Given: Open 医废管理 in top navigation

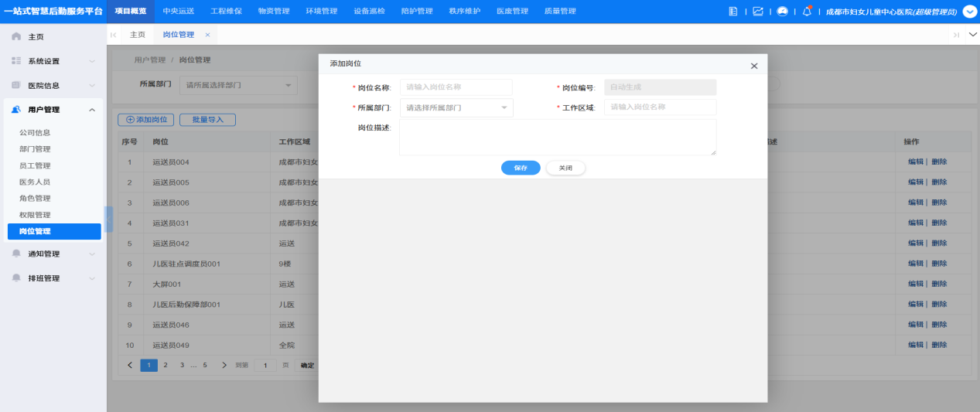Looking at the screenshot, I should pos(512,12).
